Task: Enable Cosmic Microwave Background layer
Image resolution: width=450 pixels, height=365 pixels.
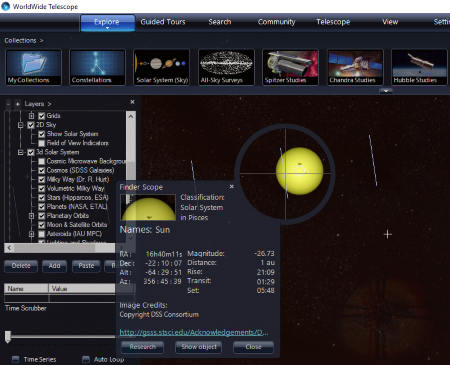Action: click(x=42, y=161)
